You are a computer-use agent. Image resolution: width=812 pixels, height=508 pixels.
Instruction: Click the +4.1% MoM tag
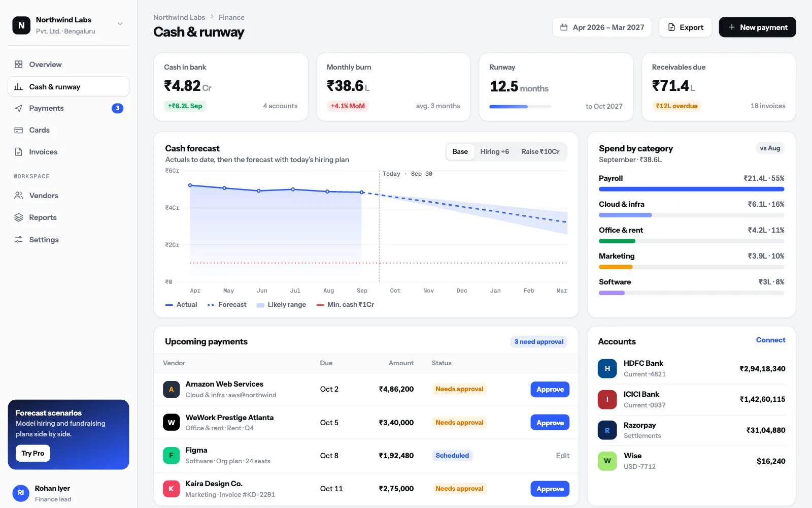[x=348, y=106]
